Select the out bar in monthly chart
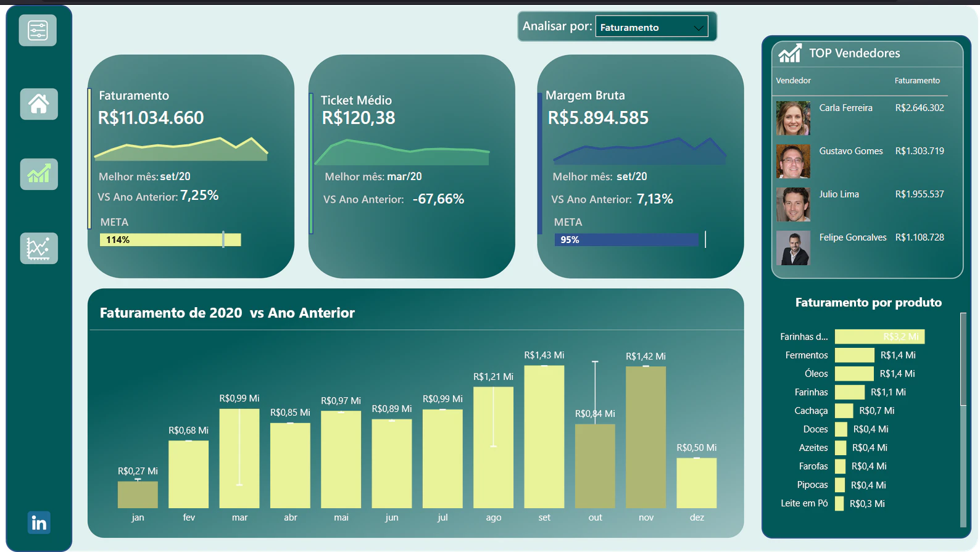980x552 pixels. 595,466
